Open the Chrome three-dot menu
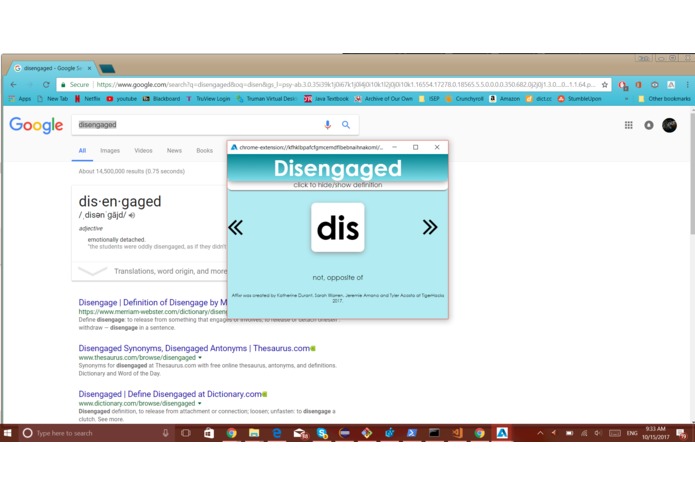This screenshot has height=494, width=695. tap(687, 85)
